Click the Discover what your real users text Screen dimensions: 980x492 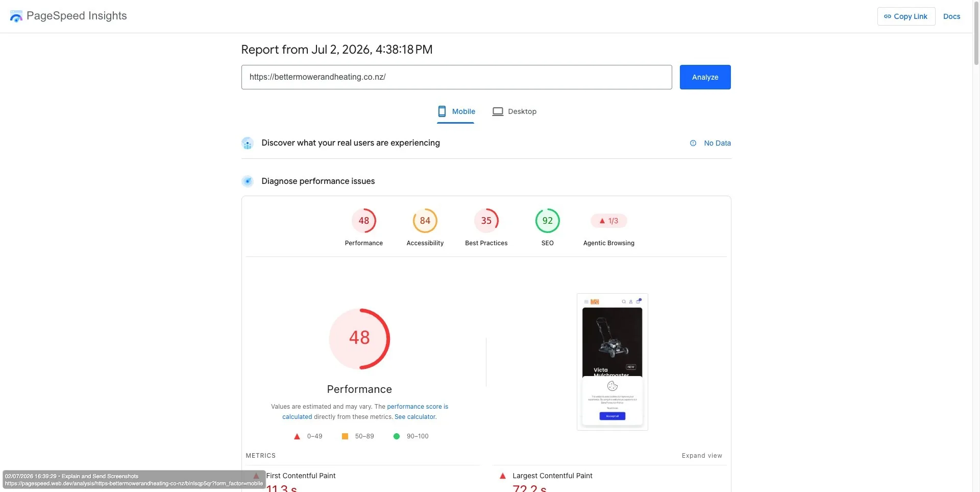point(351,143)
